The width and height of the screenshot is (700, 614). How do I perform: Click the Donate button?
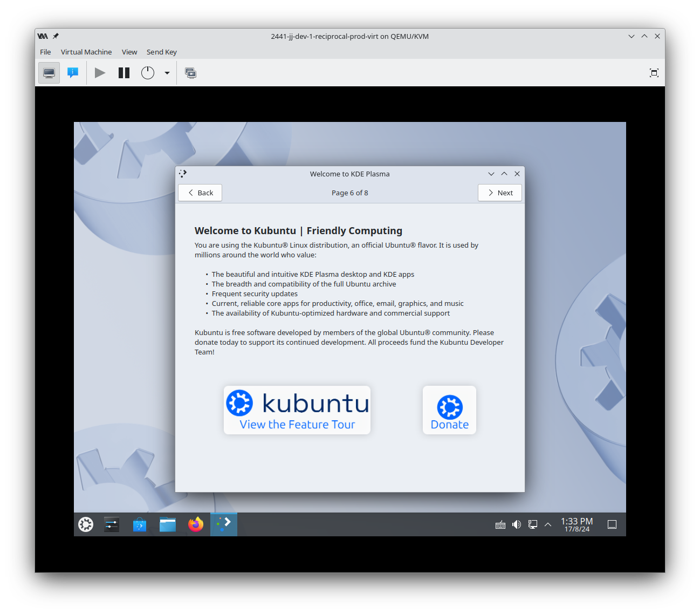coord(450,410)
